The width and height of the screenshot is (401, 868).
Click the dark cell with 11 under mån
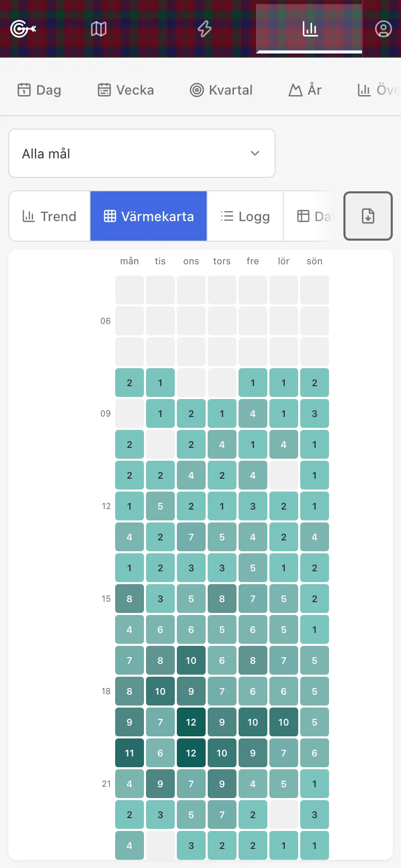(x=130, y=753)
